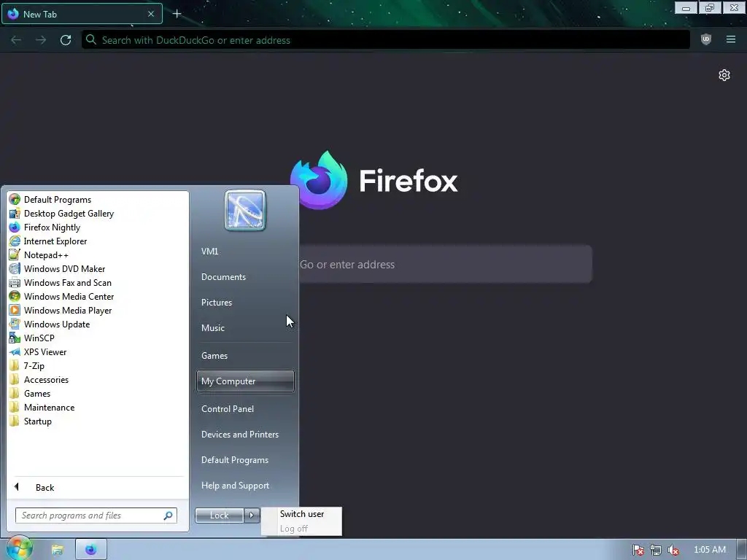Open new tab personalize gear
Screen dimensions: 747x560
pos(724,75)
